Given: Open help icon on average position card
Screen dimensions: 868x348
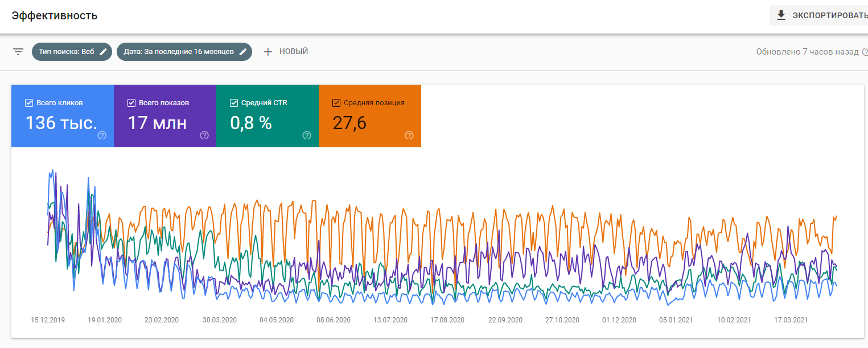Looking at the screenshot, I should 409,135.
